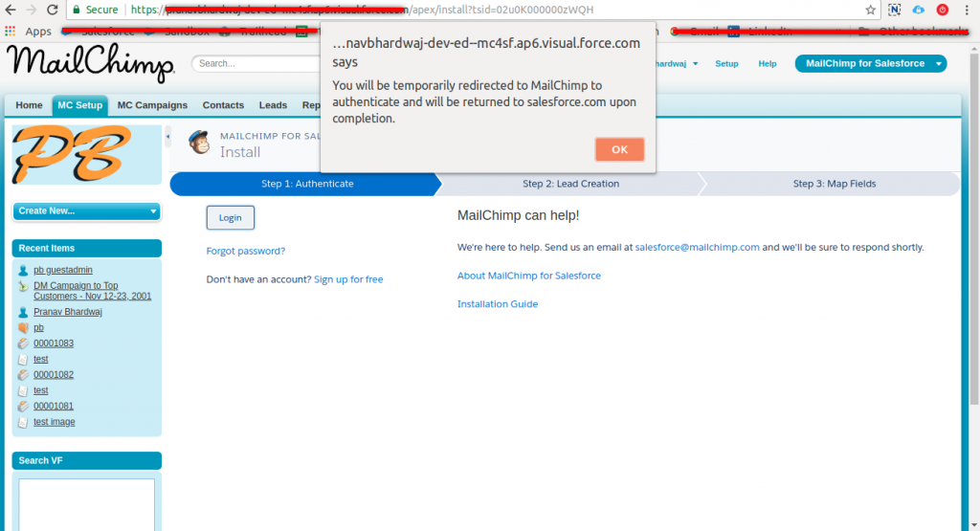Open Pranav Bhardwaj recent item
This screenshot has width=980, height=531.
pyautogui.click(x=68, y=312)
